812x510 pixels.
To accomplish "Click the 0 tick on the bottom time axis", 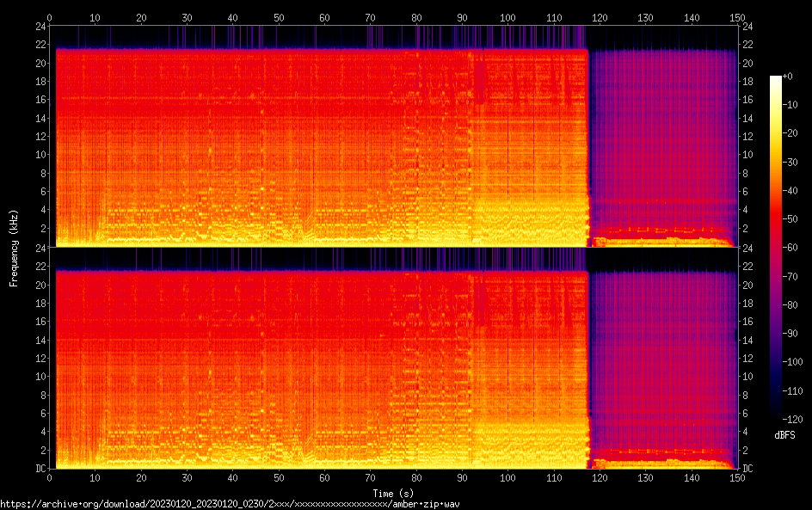I will click(x=50, y=477).
